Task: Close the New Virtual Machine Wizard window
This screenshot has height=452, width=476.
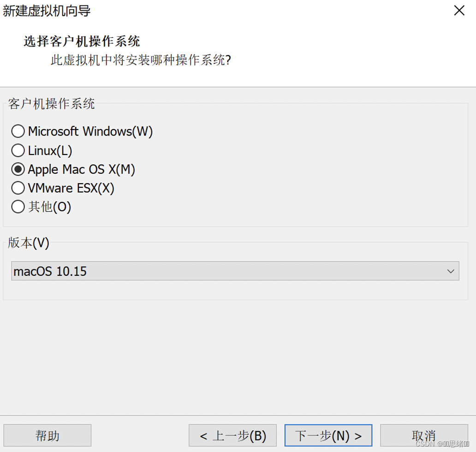Action: click(x=459, y=11)
